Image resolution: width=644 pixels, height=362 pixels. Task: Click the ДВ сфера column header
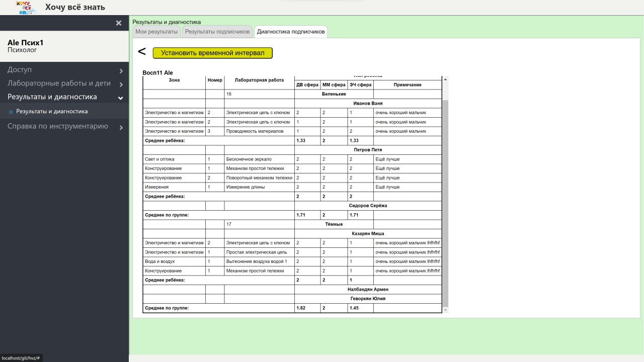(307, 85)
